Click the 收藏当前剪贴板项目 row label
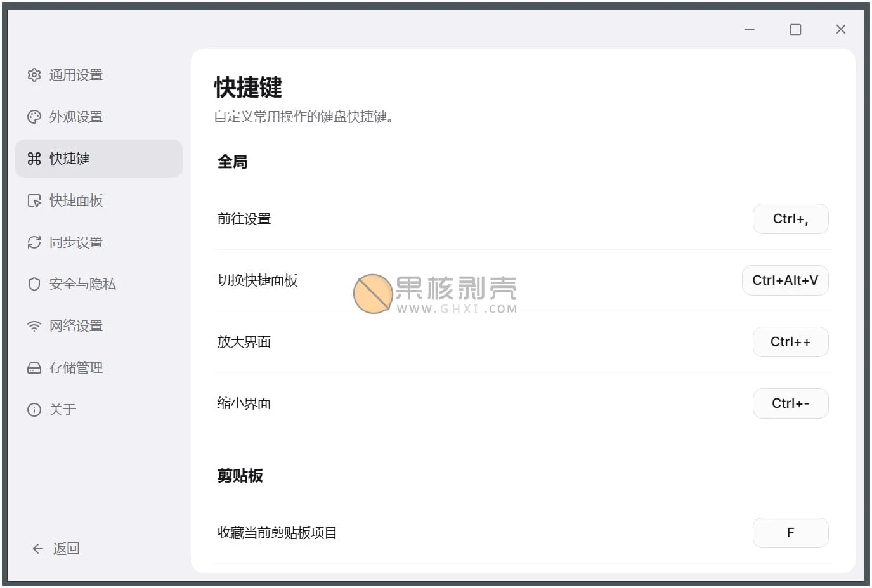 277,533
